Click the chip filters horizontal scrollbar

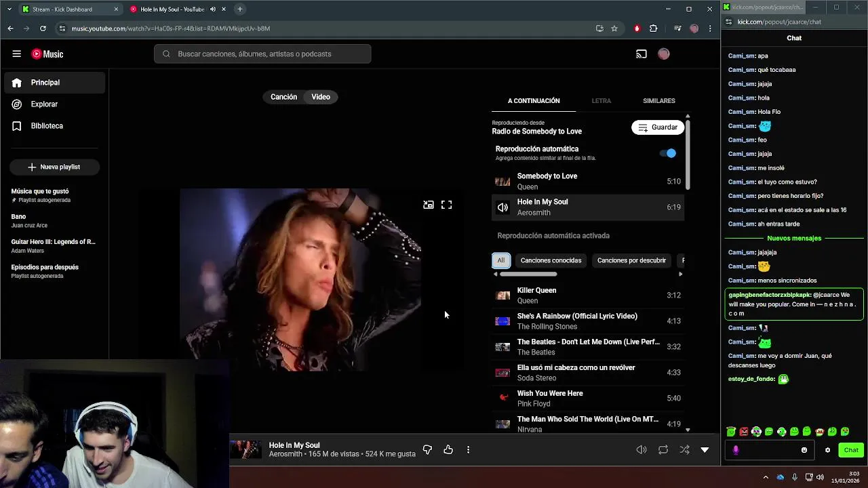[528, 274]
